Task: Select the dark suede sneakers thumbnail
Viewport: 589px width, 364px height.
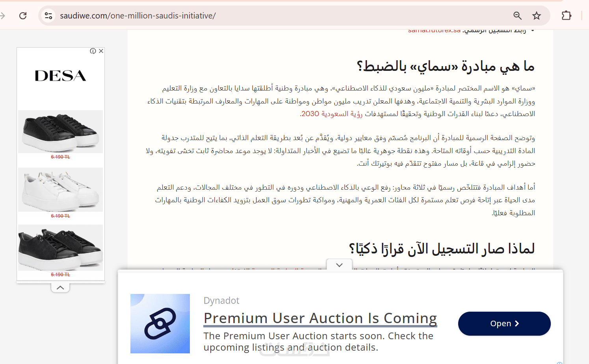Action: (x=60, y=248)
